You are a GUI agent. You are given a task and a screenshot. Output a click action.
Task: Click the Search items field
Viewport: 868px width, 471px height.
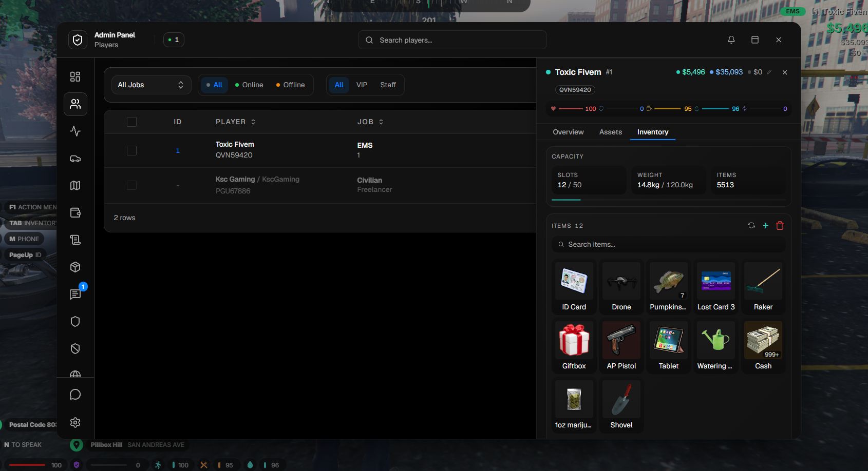coord(668,244)
